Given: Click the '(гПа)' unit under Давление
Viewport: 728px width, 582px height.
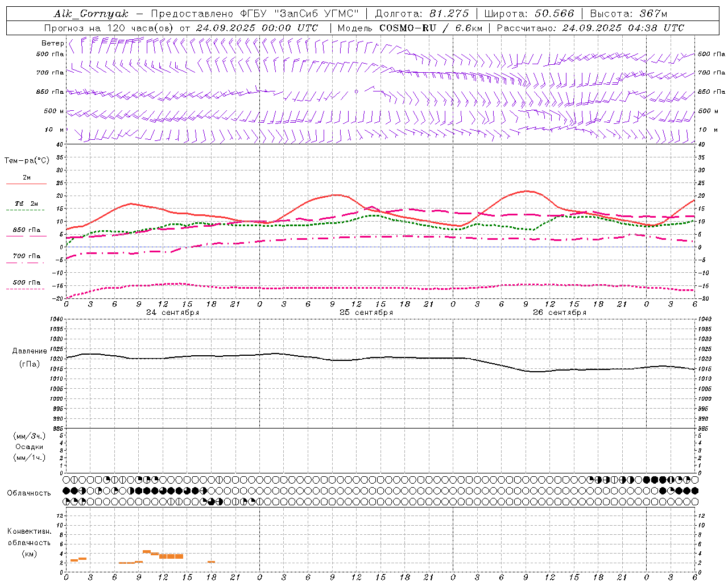Looking at the screenshot, I should click(30, 364).
